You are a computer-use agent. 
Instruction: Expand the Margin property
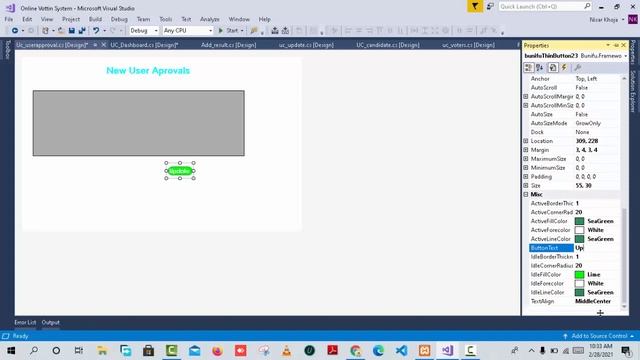(526, 150)
